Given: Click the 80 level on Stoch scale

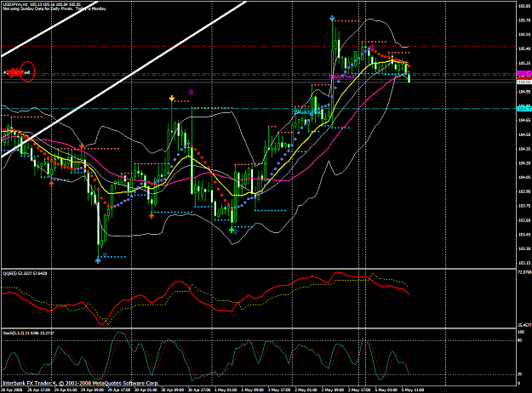Looking at the screenshot, I should click(519, 340).
